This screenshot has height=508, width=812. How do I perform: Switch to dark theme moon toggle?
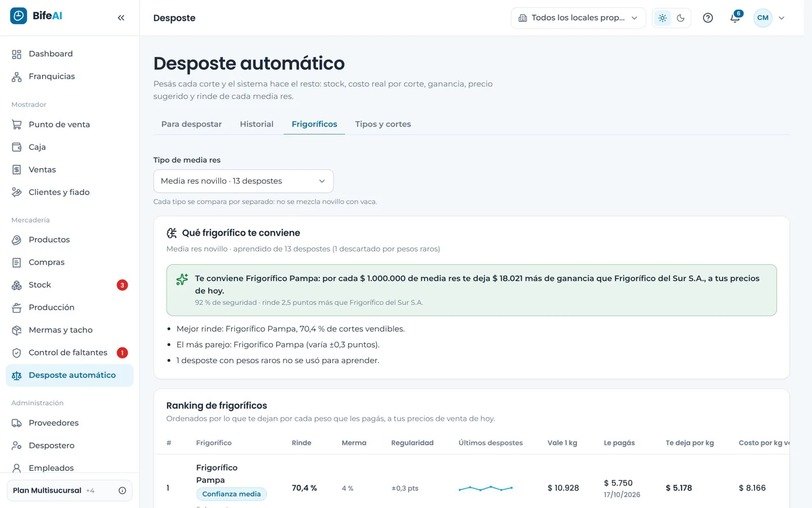click(x=681, y=18)
